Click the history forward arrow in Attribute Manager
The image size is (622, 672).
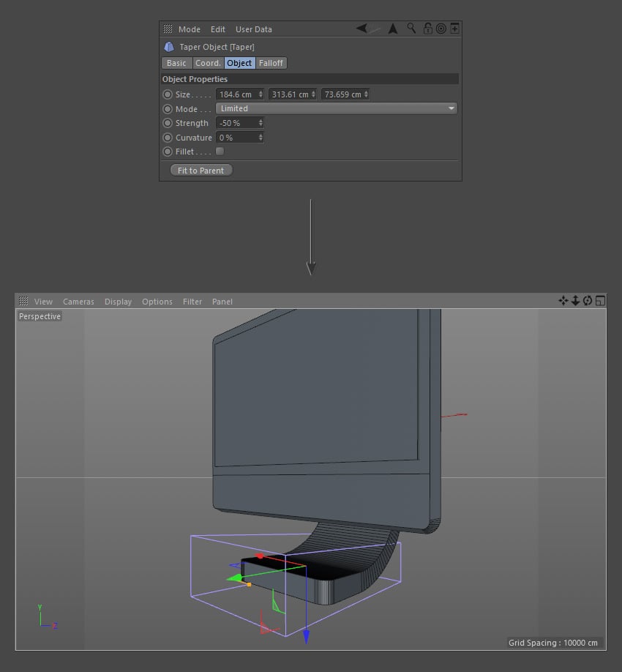coord(393,28)
